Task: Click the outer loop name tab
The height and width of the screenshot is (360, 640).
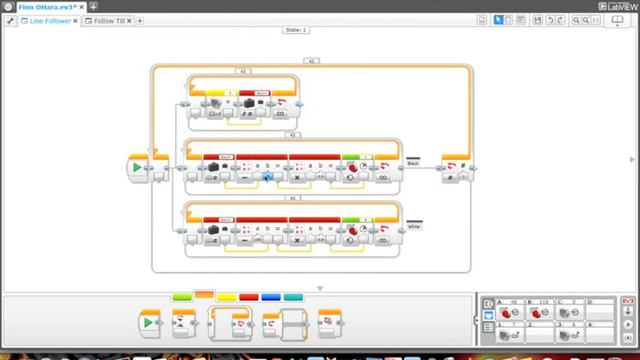Action: tap(311, 61)
